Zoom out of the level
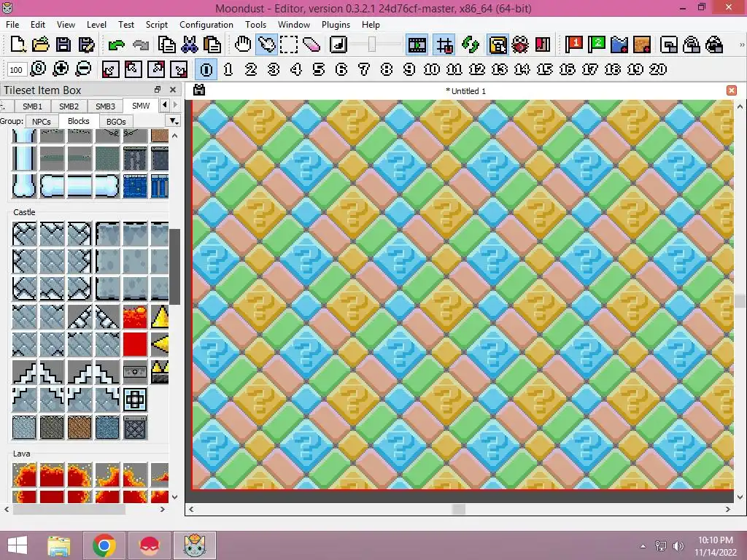This screenshot has width=747, height=560. (83, 69)
